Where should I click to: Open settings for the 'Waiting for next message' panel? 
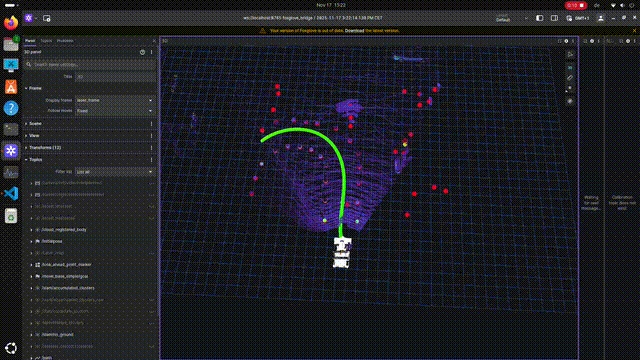point(592,41)
